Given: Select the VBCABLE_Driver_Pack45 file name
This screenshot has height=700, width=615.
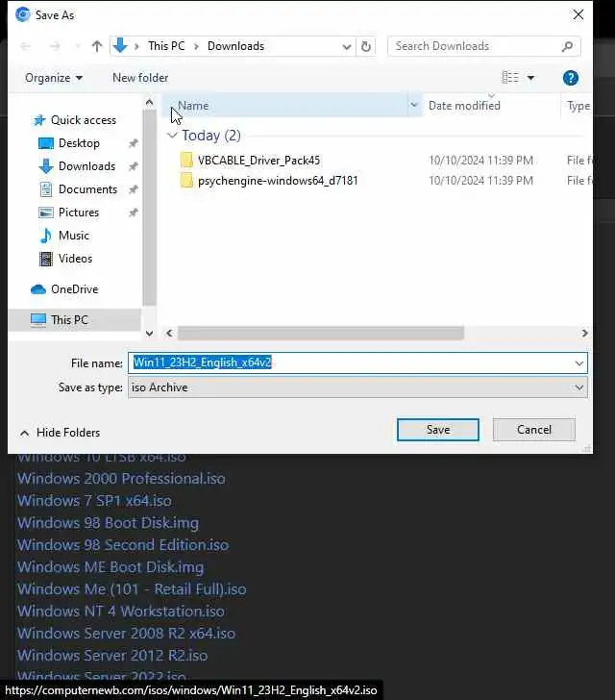Looking at the screenshot, I should click(258, 161).
